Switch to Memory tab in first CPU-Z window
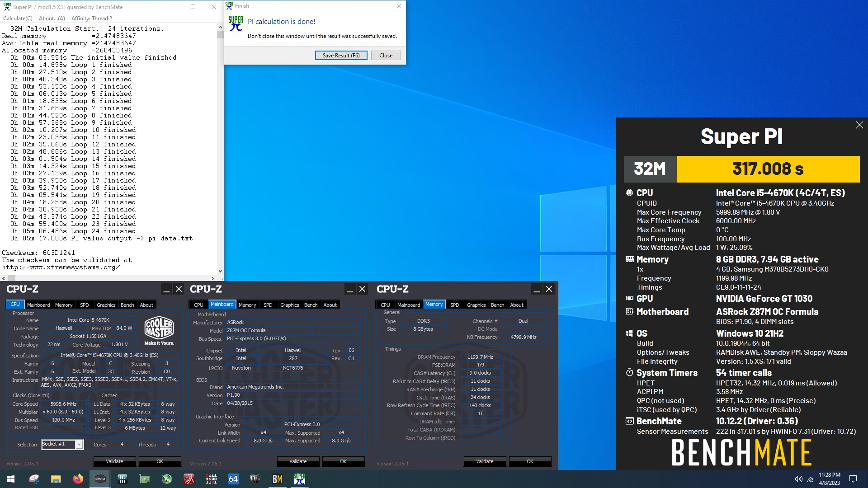868x488 pixels. click(64, 305)
